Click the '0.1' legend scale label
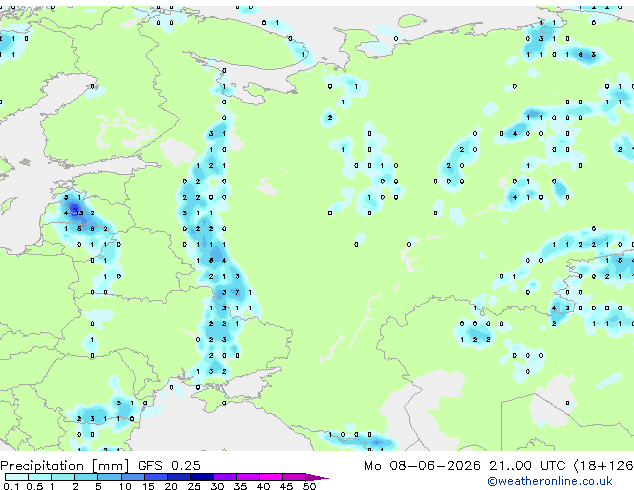This screenshot has width=634, height=490. 11,486
